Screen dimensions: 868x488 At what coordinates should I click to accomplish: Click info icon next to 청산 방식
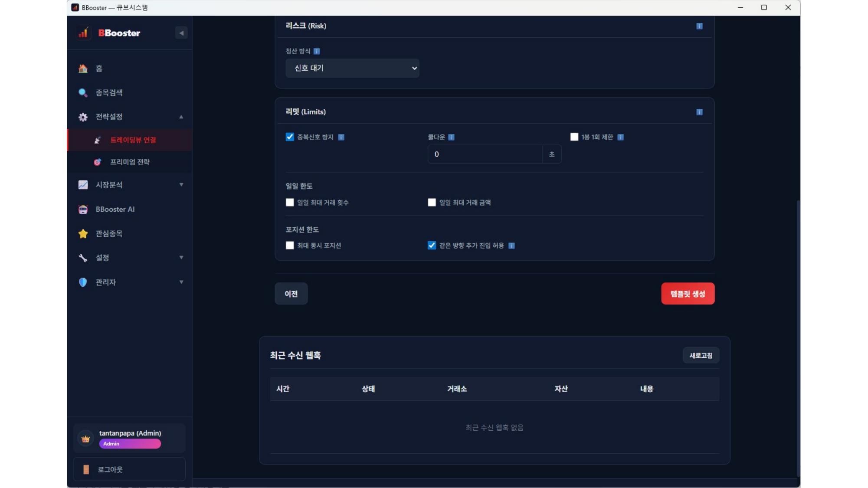(x=317, y=51)
